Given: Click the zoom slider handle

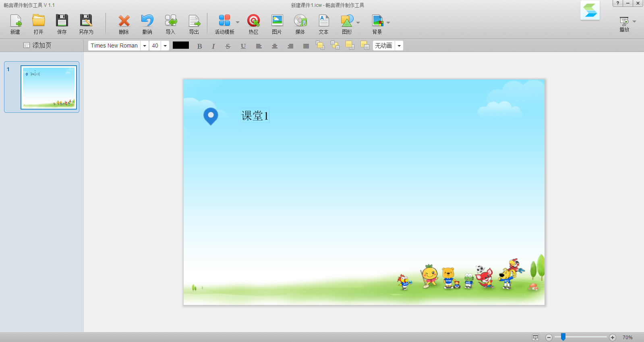Looking at the screenshot, I should pos(563,337).
